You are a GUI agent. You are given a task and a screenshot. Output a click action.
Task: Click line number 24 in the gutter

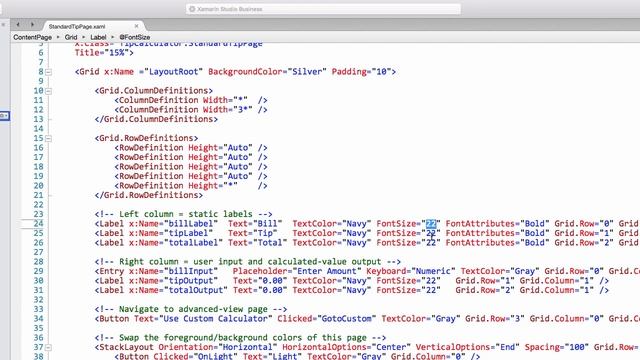pos(38,224)
